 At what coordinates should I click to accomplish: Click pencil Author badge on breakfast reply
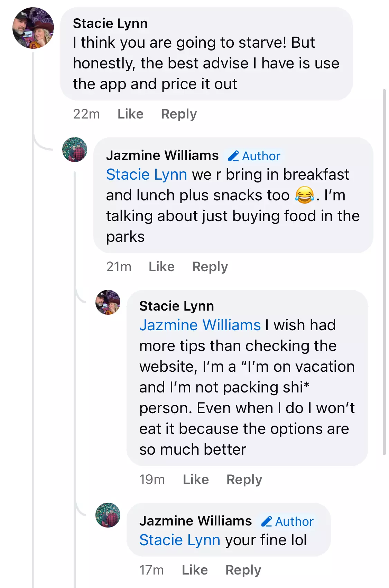[254, 156]
